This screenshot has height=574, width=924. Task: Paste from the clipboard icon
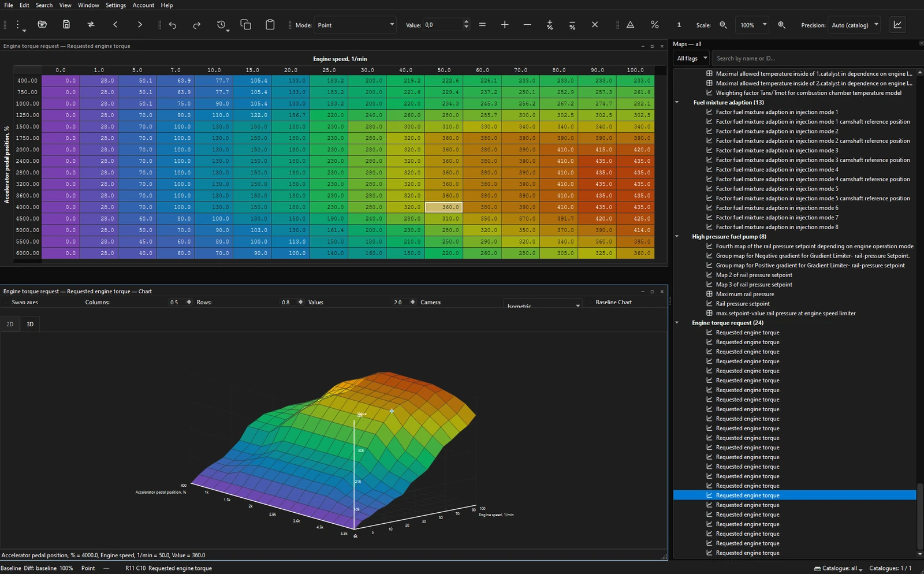pyautogui.click(x=270, y=24)
